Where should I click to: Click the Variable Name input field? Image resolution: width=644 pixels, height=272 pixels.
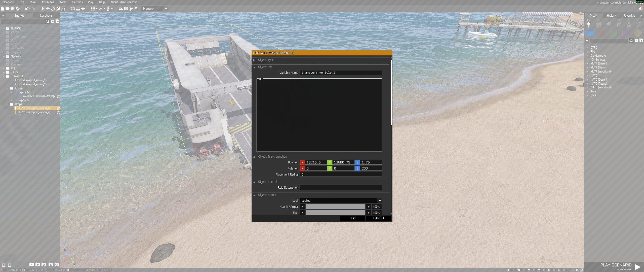pos(341,73)
